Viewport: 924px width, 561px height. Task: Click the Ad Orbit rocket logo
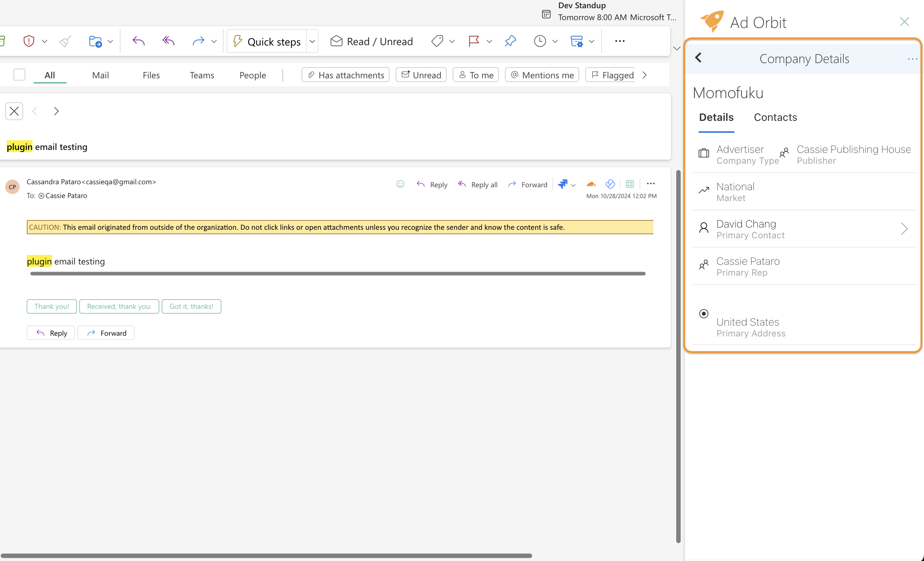pyautogui.click(x=712, y=21)
